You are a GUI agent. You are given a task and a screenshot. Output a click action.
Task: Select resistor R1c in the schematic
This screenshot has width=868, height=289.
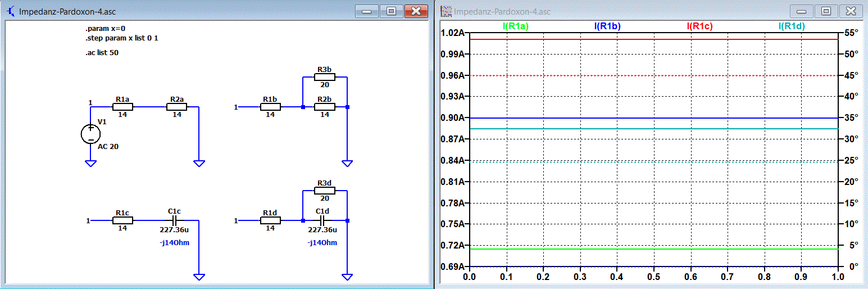click(x=122, y=221)
